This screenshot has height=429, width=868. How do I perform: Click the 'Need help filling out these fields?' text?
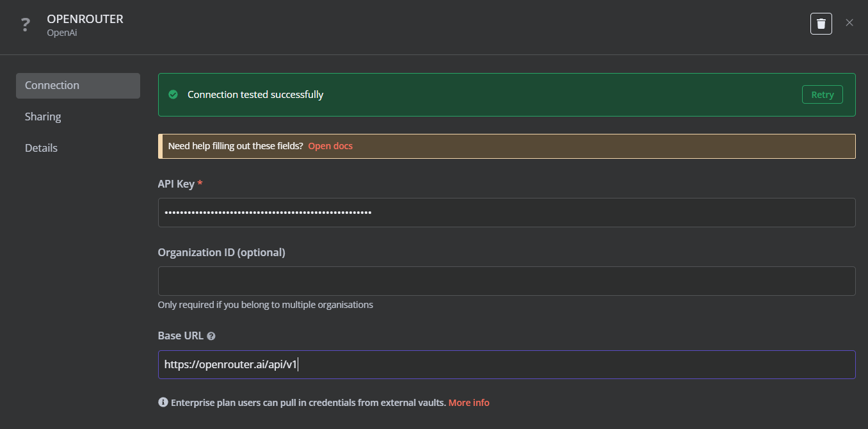[236, 146]
